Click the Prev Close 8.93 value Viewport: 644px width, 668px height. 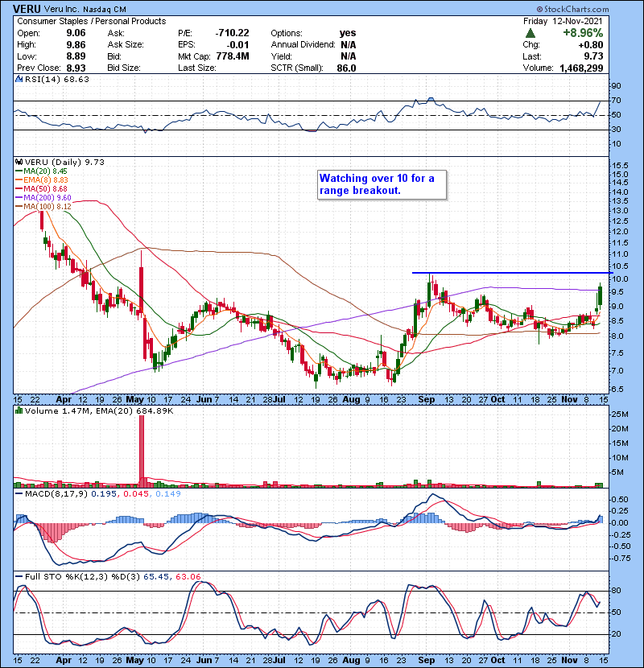coord(76,68)
